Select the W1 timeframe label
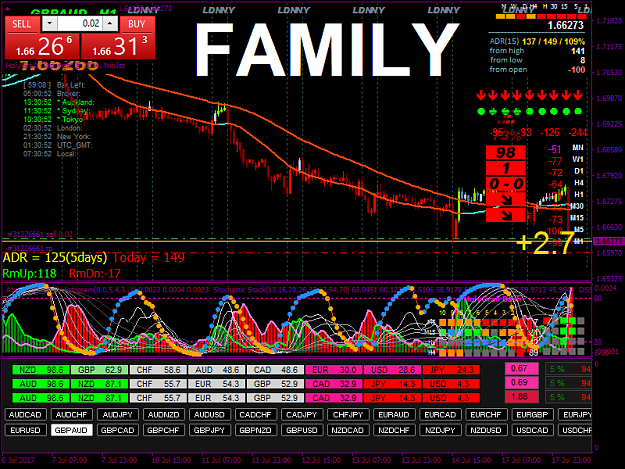The width and height of the screenshot is (625, 469). [x=578, y=159]
